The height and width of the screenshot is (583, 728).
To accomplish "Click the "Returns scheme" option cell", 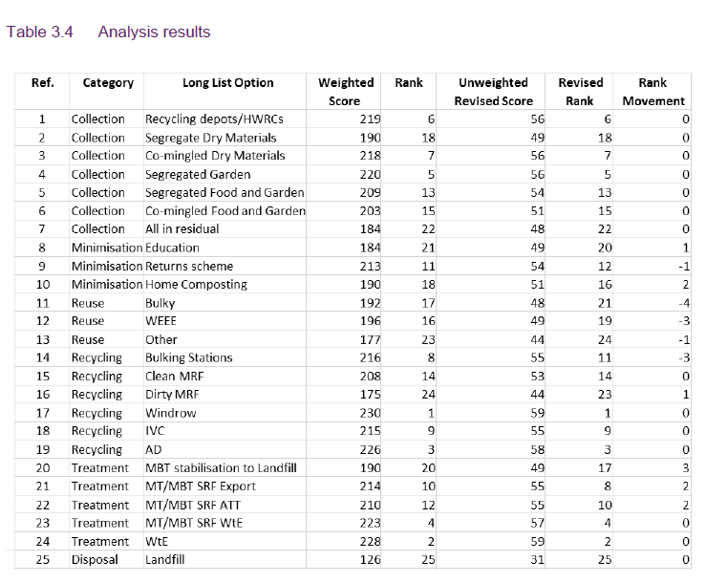I will [188, 267].
